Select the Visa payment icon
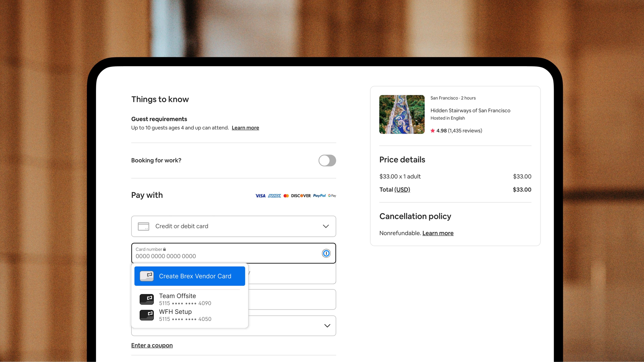644x362 pixels. point(260,196)
